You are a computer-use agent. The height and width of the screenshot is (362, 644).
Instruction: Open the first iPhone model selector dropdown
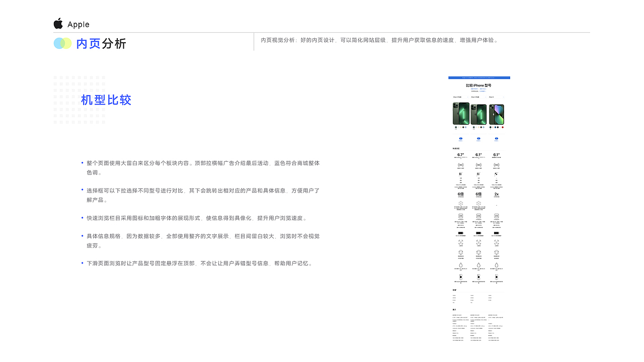click(460, 97)
